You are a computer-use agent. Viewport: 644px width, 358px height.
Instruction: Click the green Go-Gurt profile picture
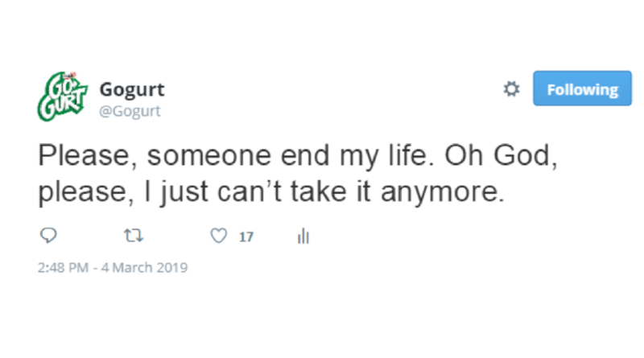63,95
